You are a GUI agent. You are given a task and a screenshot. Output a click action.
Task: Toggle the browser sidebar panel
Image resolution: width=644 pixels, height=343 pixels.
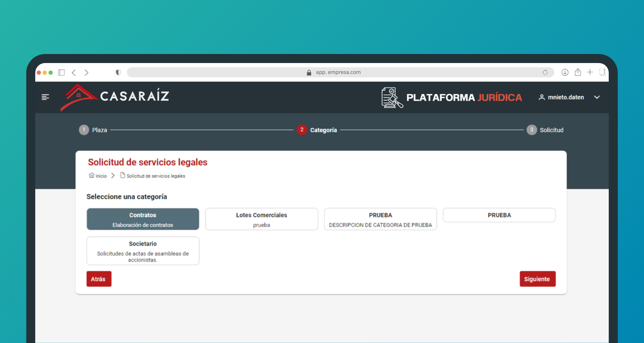61,72
